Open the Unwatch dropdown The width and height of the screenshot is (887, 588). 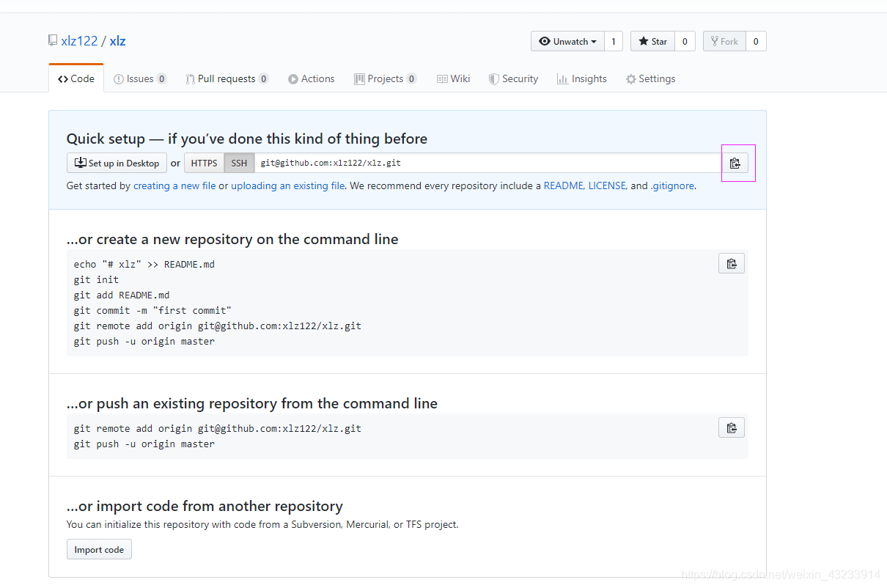point(567,41)
